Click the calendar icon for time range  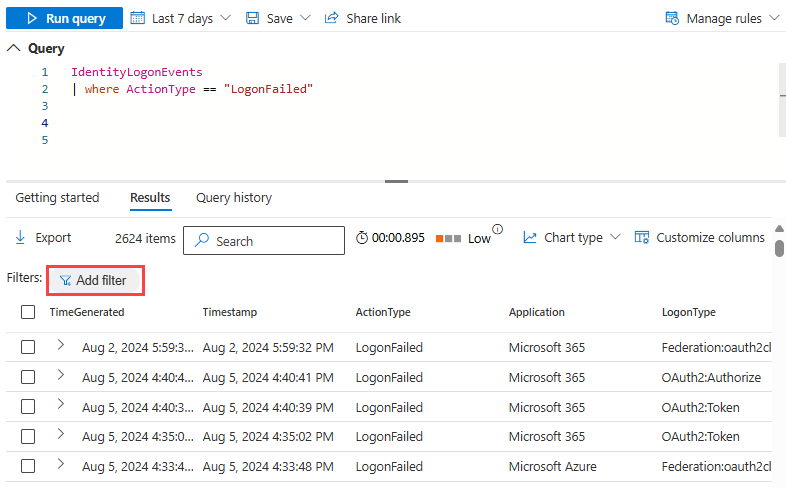tap(138, 18)
